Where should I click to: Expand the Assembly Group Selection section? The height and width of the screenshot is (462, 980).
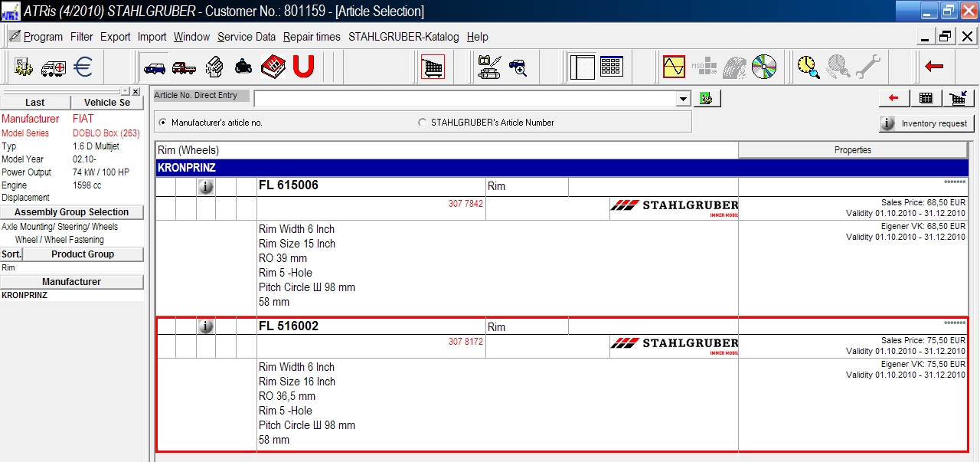coord(72,212)
